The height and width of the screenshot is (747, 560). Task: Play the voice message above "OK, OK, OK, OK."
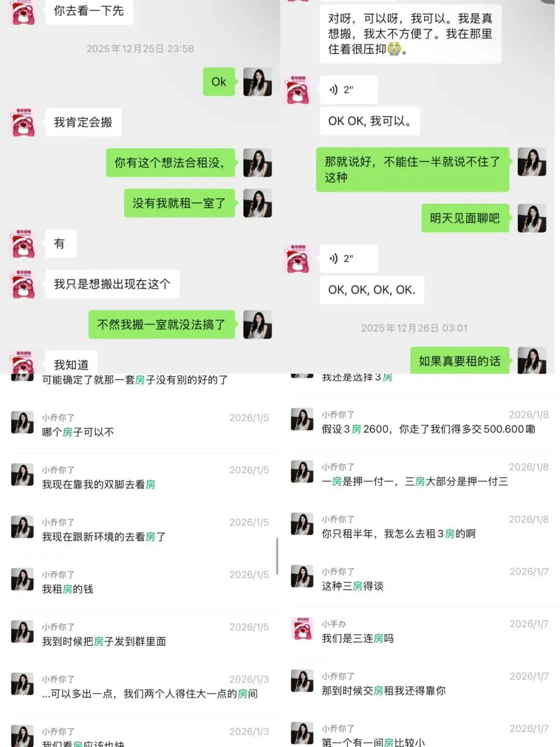(348, 258)
